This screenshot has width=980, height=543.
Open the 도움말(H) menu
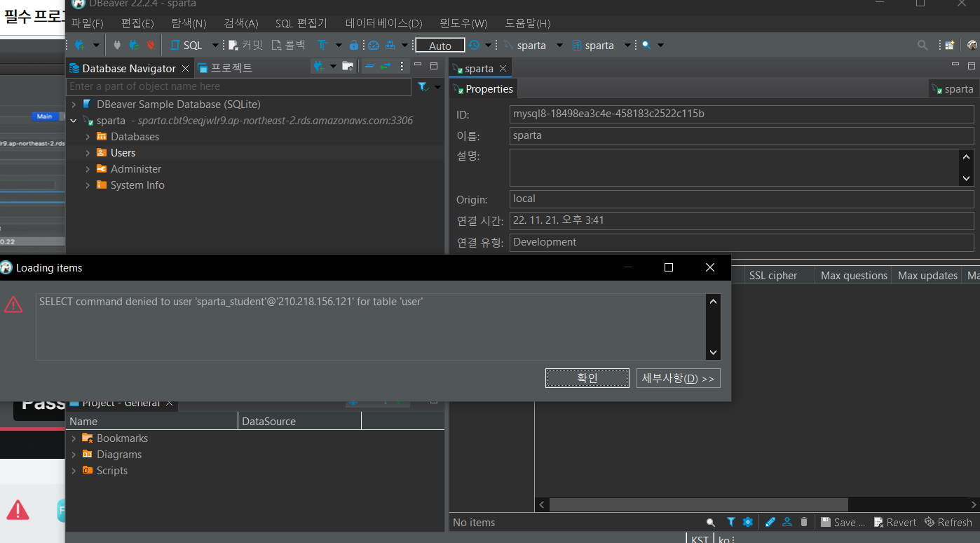coord(528,23)
